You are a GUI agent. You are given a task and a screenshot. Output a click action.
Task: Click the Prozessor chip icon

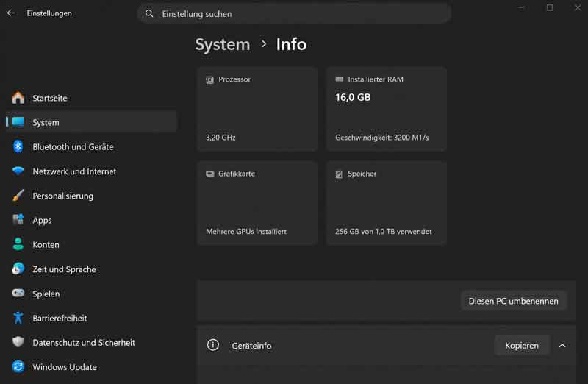pos(209,79)
